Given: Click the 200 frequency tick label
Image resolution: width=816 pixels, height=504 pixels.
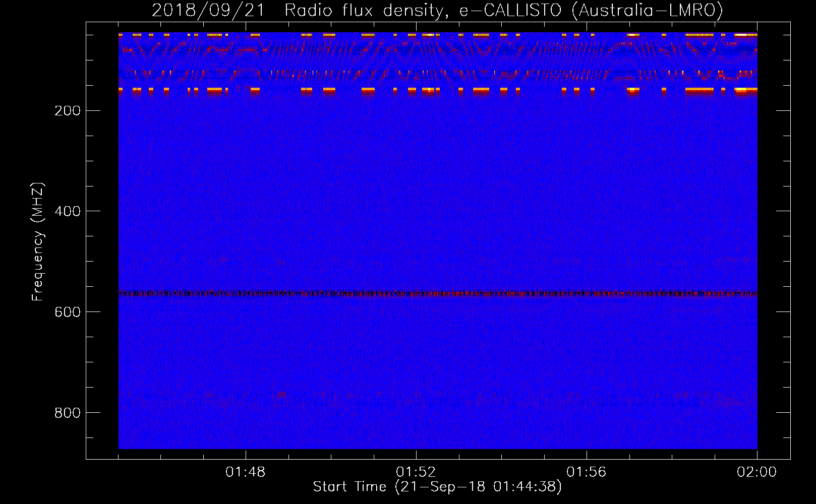Looking at the screenshot, I should coord(68,111).
